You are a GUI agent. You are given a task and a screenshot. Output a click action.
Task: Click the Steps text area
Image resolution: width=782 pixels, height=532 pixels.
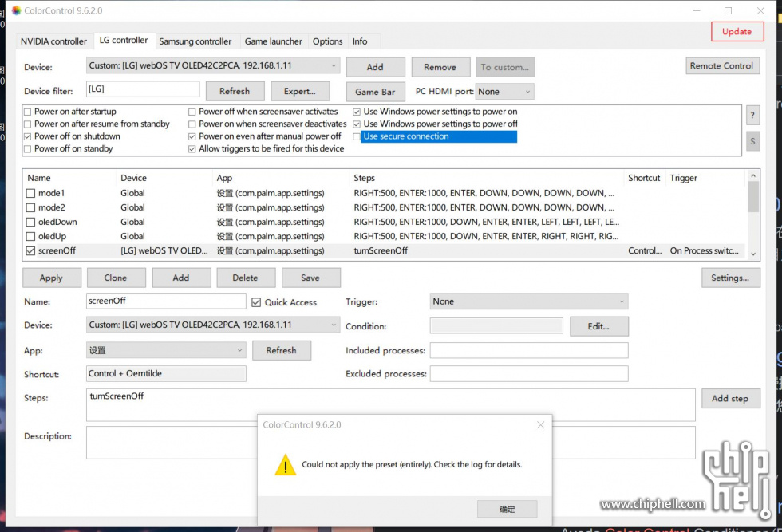[x=390, y=405]
